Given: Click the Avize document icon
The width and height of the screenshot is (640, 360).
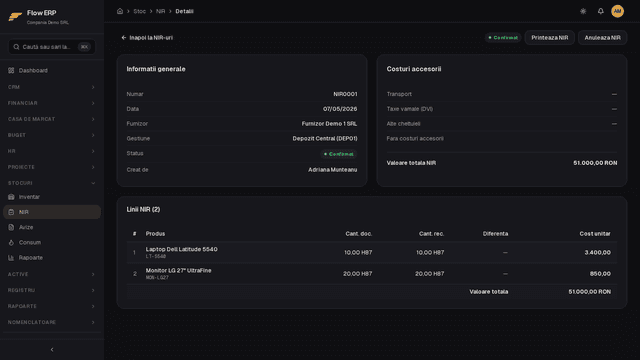Looking at the screenshot, I should 11,227.
